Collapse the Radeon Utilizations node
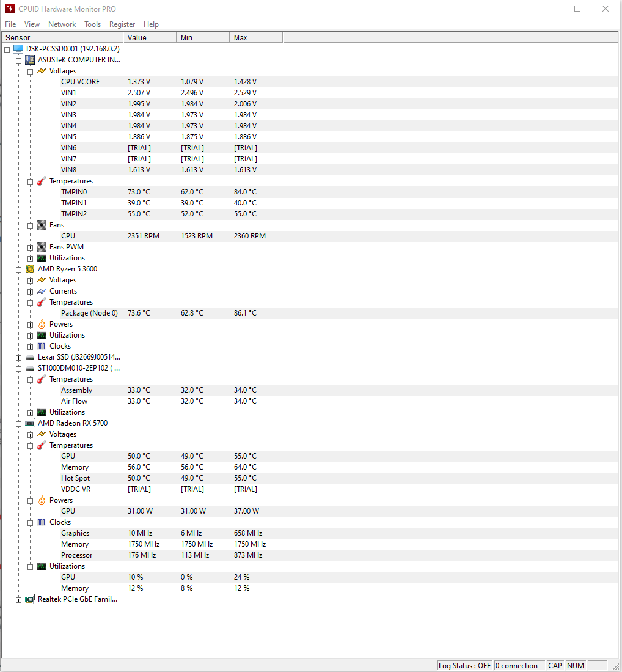Viewport: 622px width, 672px height. 30,567
